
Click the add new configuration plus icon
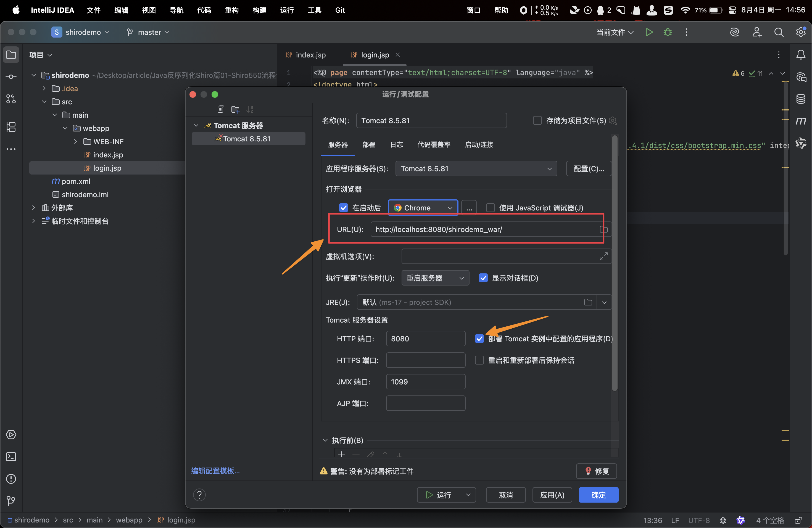[x=192, y=109]
